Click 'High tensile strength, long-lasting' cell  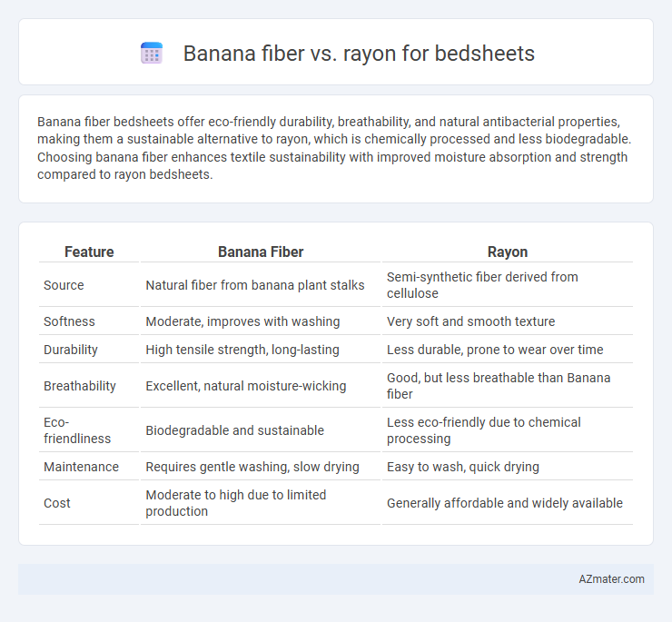242,350
